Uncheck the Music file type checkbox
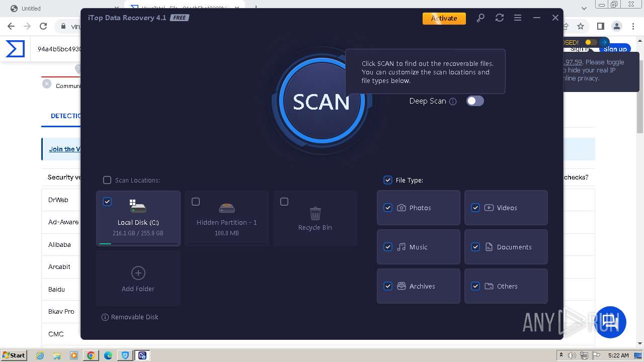The width and height of the screenshot is (644, 362). coord(388,247)
